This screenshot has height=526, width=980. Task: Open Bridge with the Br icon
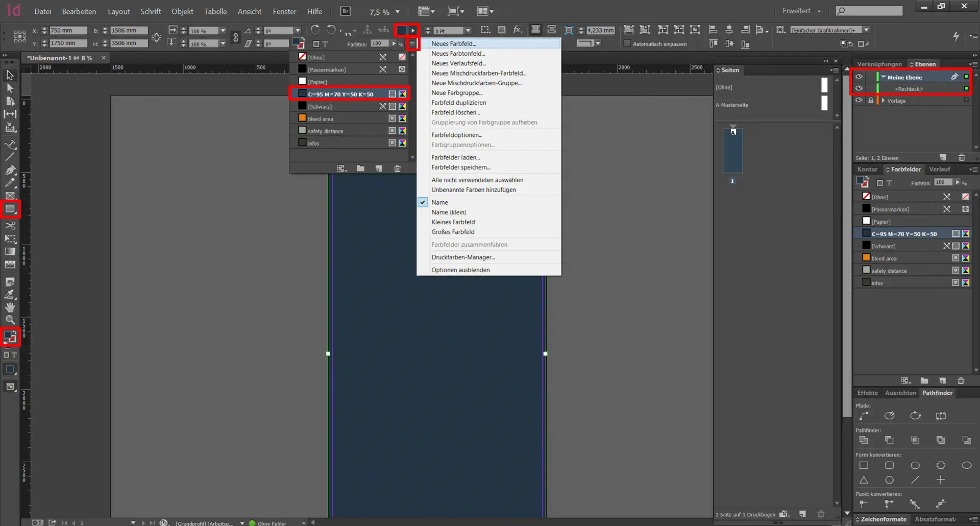pyautogui.click(x=346, y=11)
